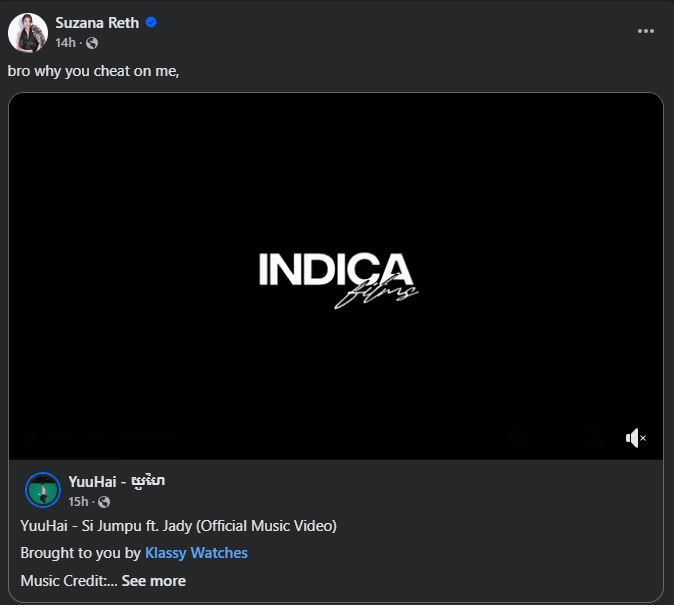Click Suzana Reth's profile picture
The image size is (674, 605).
tap(28, 33)
